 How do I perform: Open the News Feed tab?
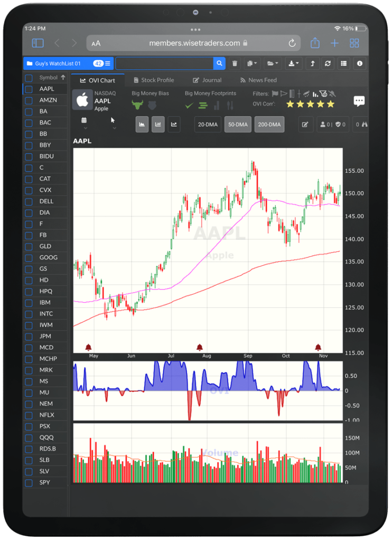click(258, 80)
